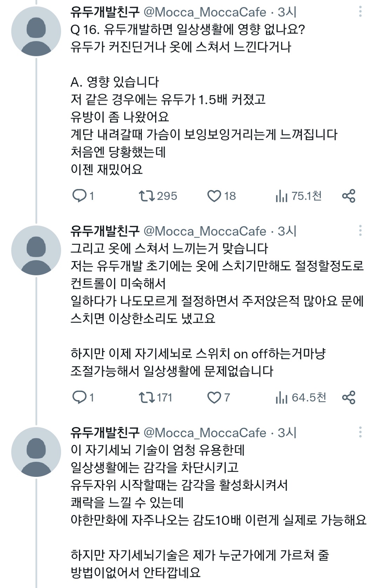Open the 3시 timestamp on first tweet

click(x=287, y=12)
